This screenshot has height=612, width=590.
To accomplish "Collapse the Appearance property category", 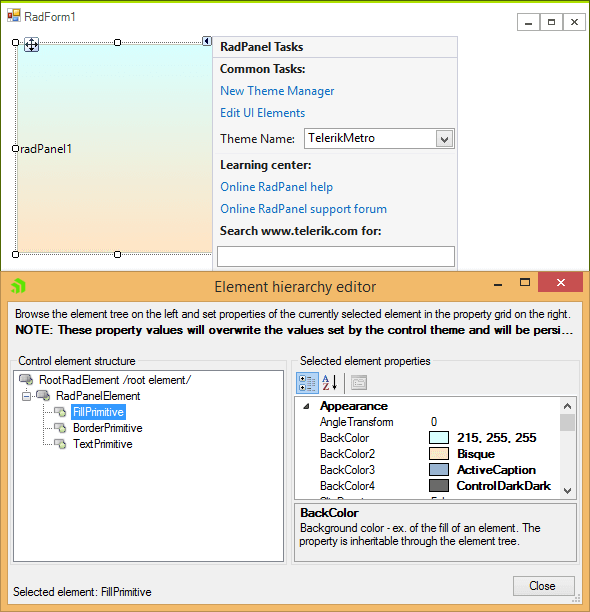I will 307,406.
